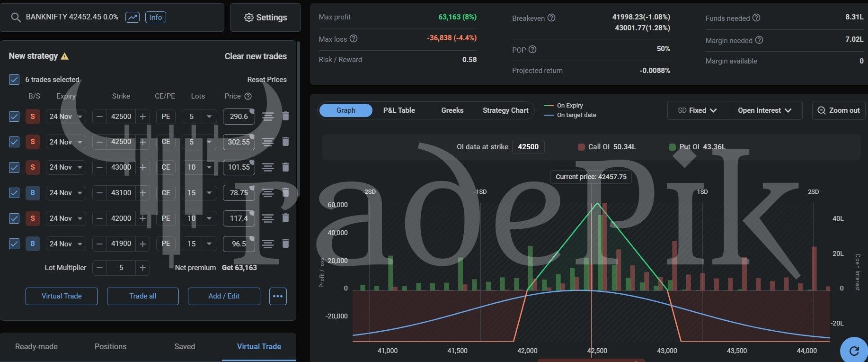868x362 pixels.
Task: Delete the 43000 CE trade
Action: (x=285, y=167)
